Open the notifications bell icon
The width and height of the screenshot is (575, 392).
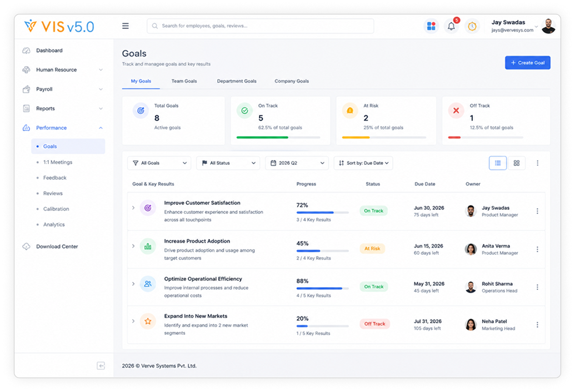point(451,26)
